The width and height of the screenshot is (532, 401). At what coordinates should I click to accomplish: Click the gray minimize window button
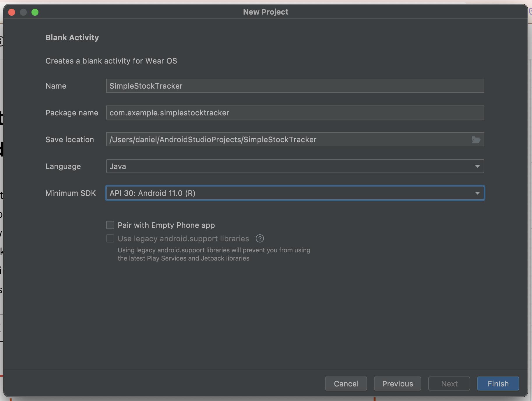coord(23,12)
